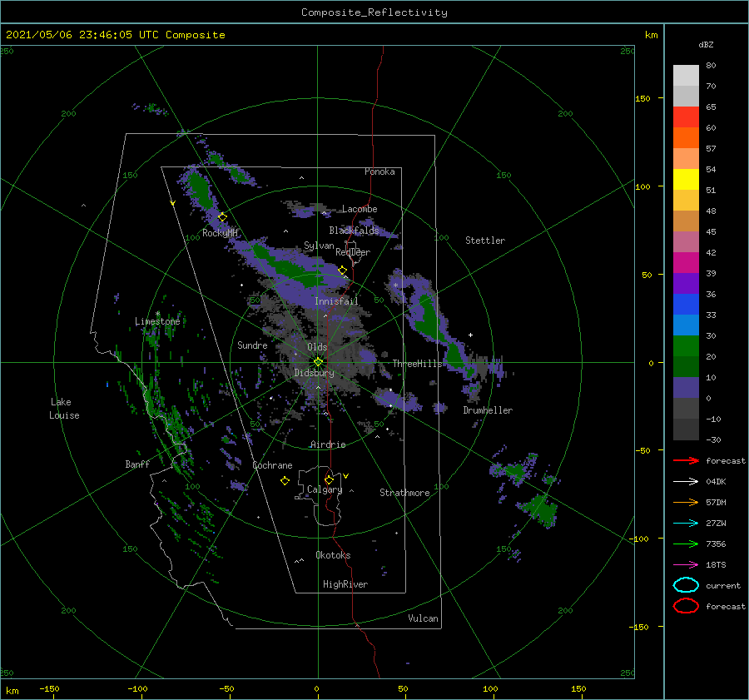The image size is (749, 700).
Task: Click the Okotoks label
Action: click(333, 555)
